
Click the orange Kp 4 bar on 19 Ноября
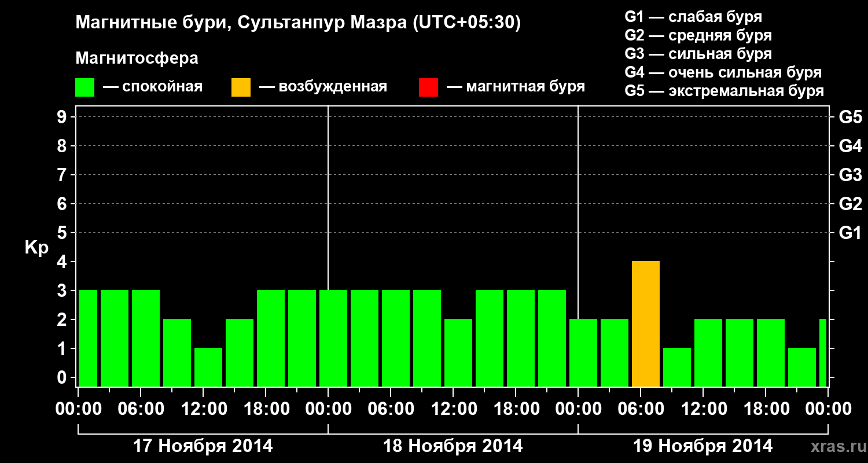pos(646,324)
